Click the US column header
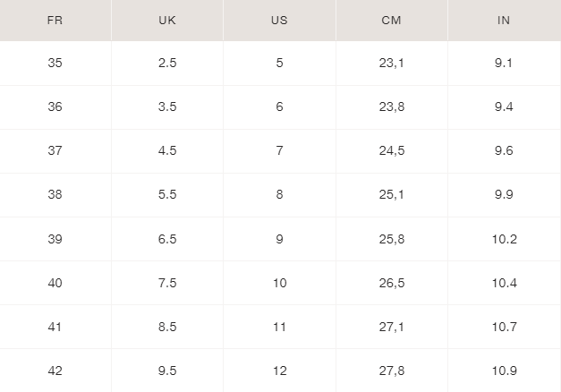 coord(279,20)
